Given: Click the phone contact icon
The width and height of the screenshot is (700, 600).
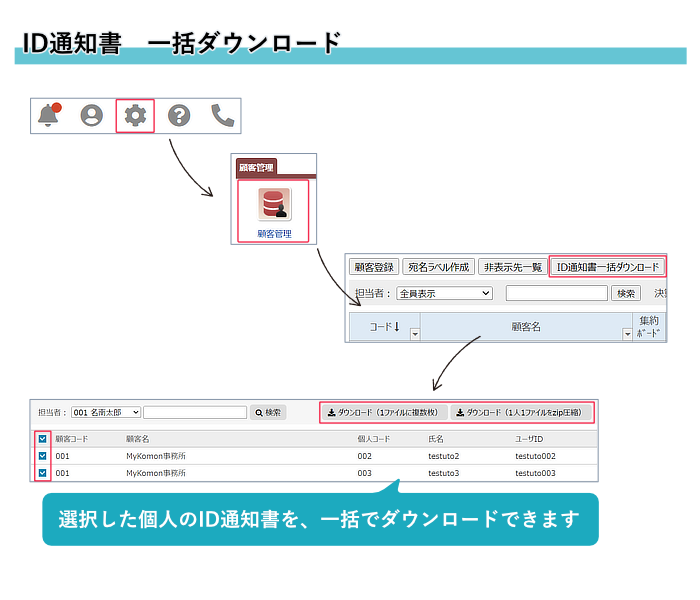Looking at the screenshot, I should coord(222,116).
